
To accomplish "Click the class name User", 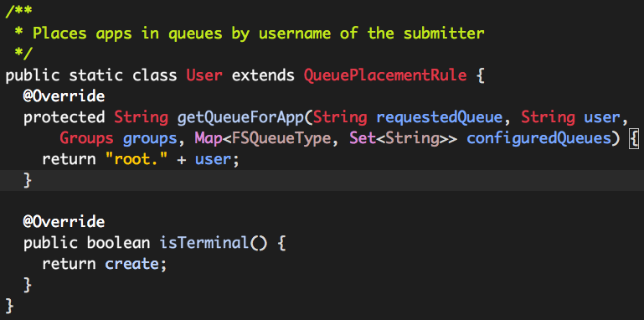I will coord(204,75).
